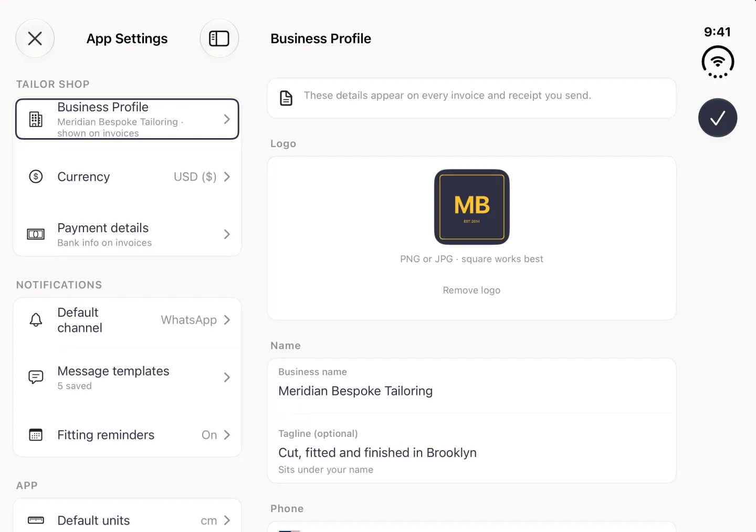Click the document icon in info banner
Screen dimensions: 756x532
(286, 98)
